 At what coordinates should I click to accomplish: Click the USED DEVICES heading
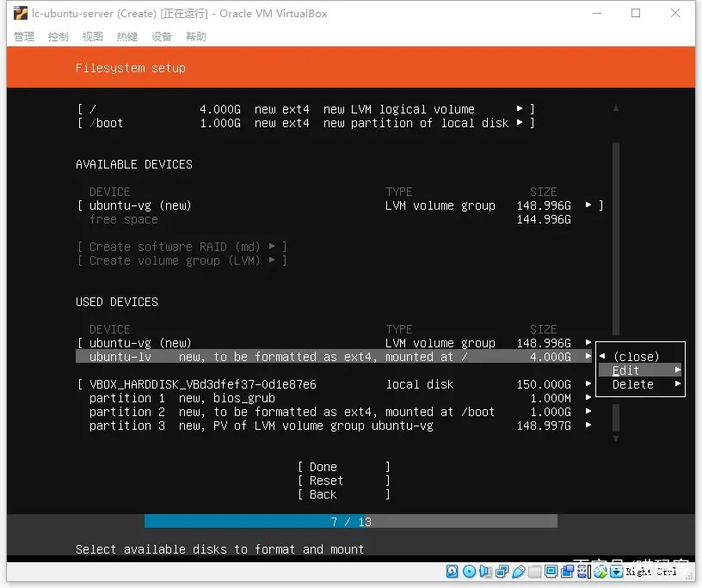117,302
